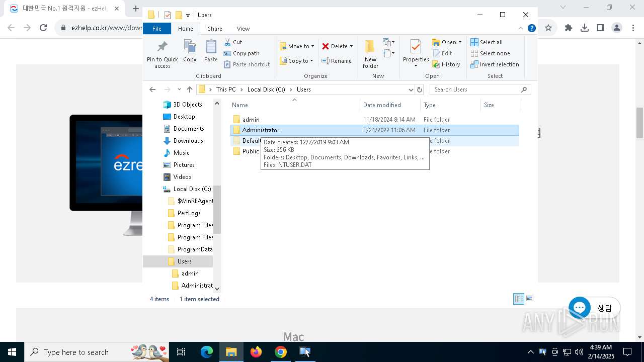The height and width of the screenshot is (362, 644).
Task: Click the Search Users field
Action: [x=480, y=89]
